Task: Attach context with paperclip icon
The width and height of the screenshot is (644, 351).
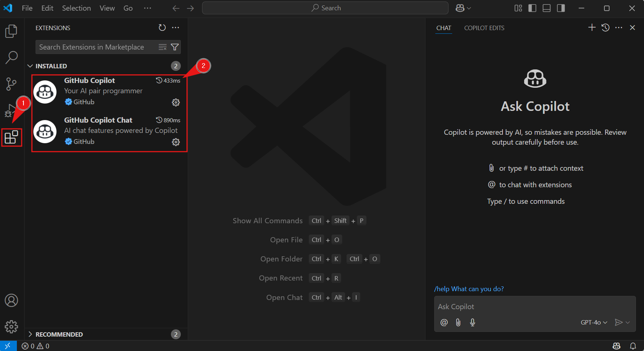Action: click(458, 322)
